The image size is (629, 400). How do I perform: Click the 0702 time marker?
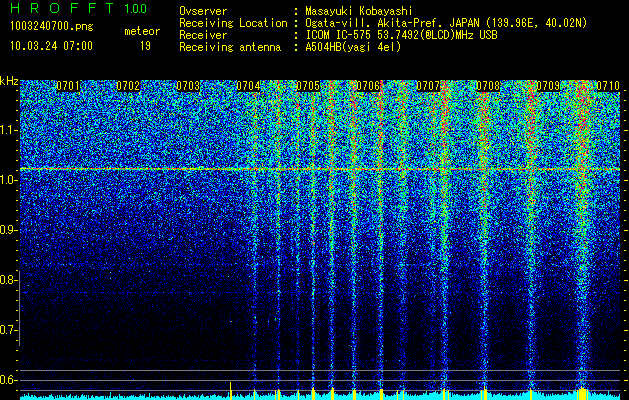pyautogui.click(x=128, y=86)
